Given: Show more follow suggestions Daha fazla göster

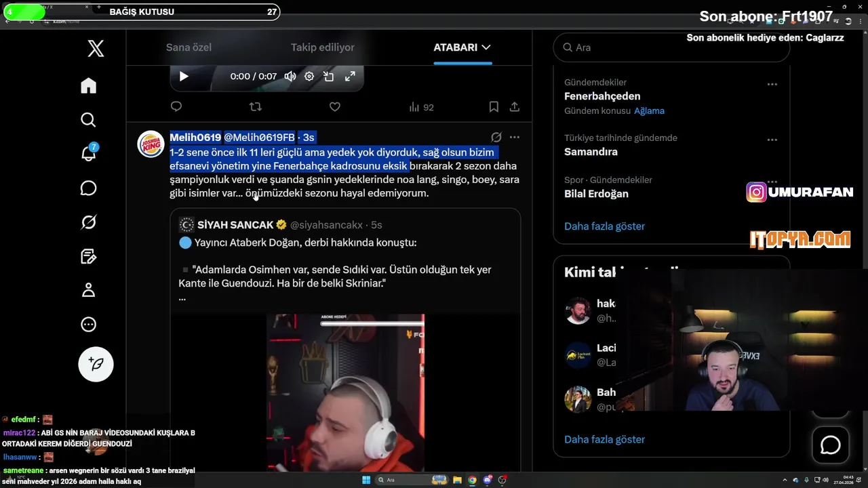Looking at the screenshot, I should (604, 439).
